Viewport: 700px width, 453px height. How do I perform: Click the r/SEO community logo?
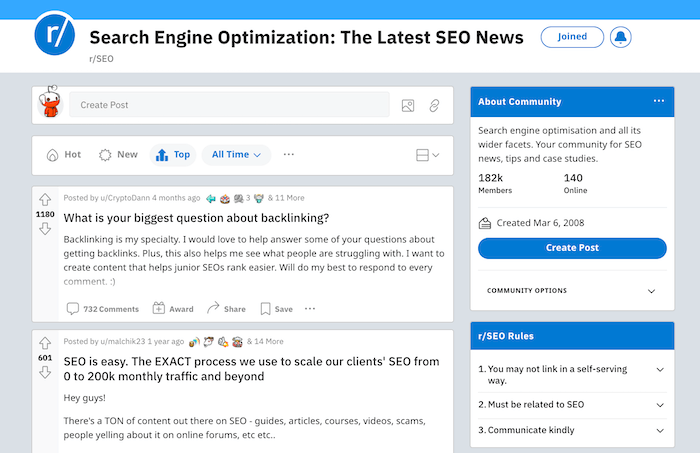(x=54, y=34)
